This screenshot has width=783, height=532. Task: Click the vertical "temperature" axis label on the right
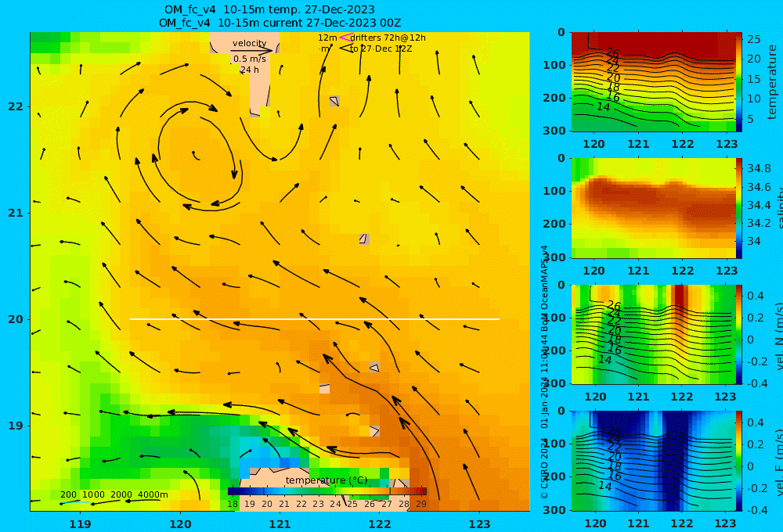772,82
